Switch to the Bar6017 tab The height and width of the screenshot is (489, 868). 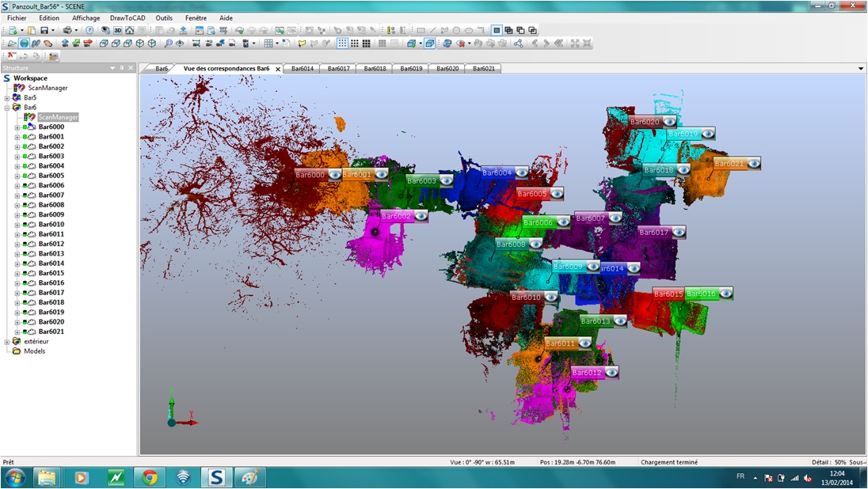[338, 69]
